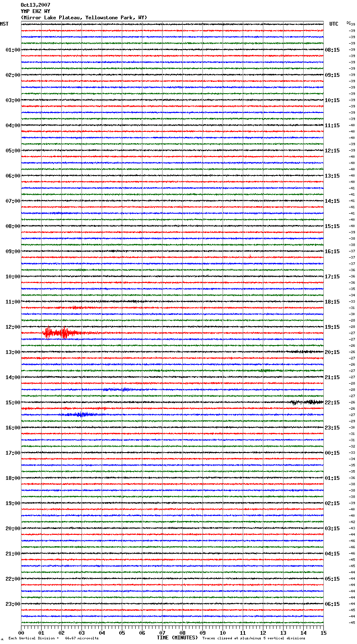
Task: Click the 'MST' column header
Action: pyautogui.click(x=4, y=24)
